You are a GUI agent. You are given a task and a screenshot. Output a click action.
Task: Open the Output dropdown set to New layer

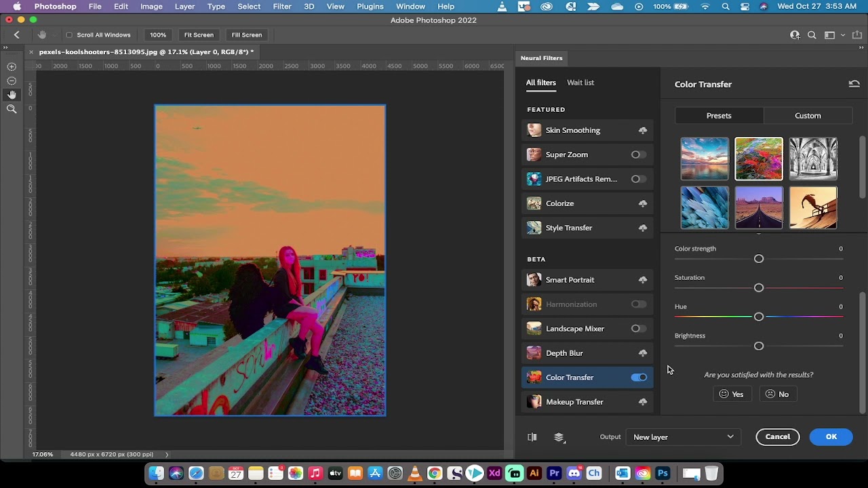pyautogui.click(x=683, y=437)
